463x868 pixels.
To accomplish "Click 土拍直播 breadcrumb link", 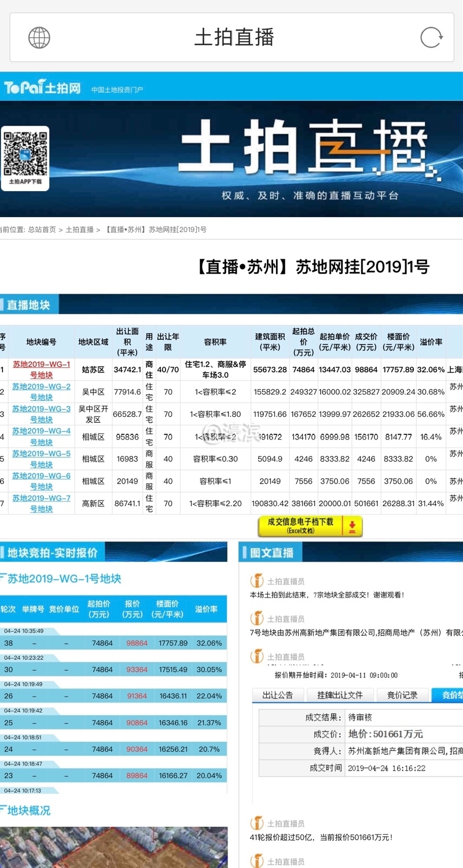I will click(79, 229).
